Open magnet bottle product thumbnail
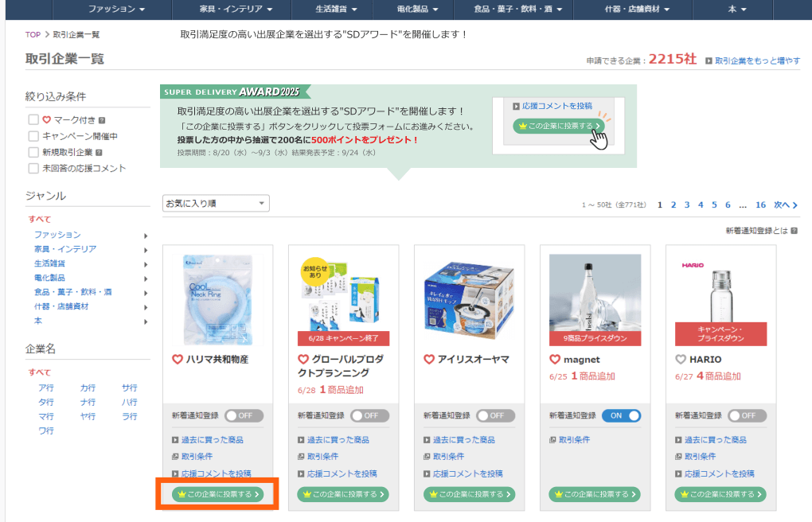 point(595,293)
